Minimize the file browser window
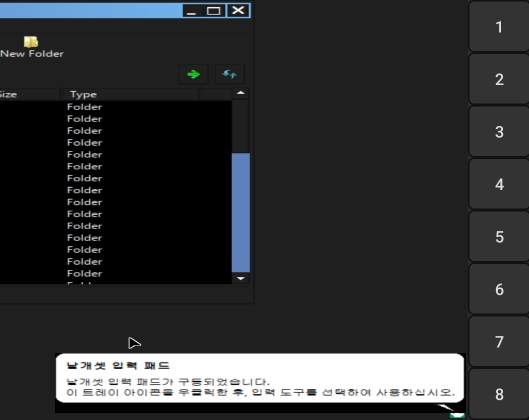 (x=192, y=10)
